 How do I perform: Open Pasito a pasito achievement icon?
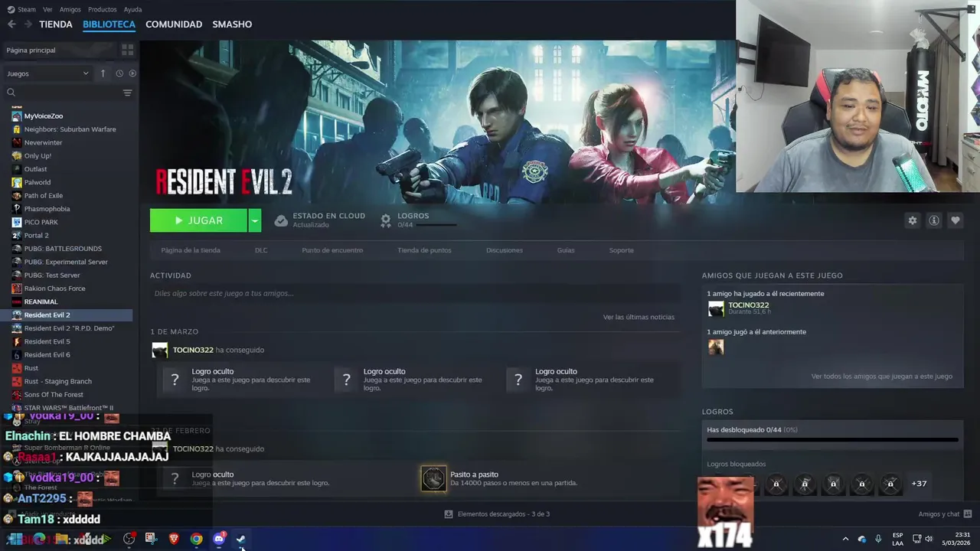433,478
